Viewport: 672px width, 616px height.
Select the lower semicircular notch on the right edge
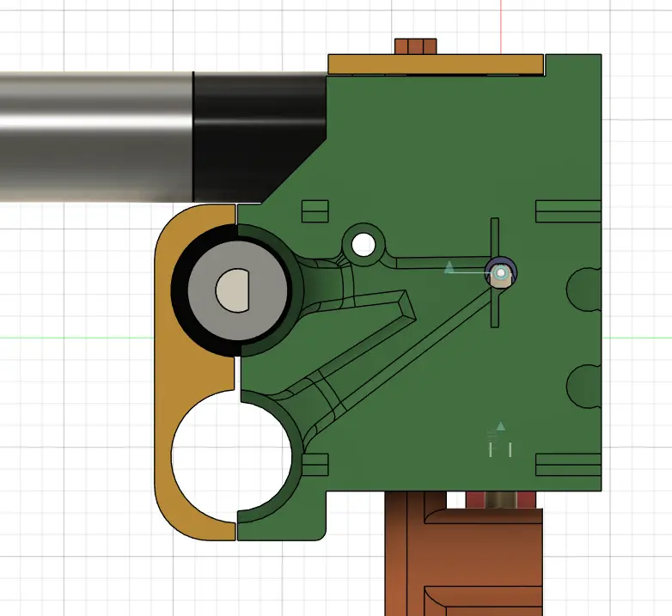pyautogui.click(x=586, y=385)
